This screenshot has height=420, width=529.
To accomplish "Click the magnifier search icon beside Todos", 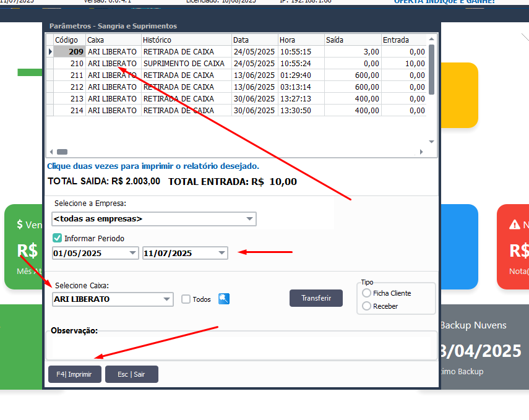I will (x=224, y=299).
